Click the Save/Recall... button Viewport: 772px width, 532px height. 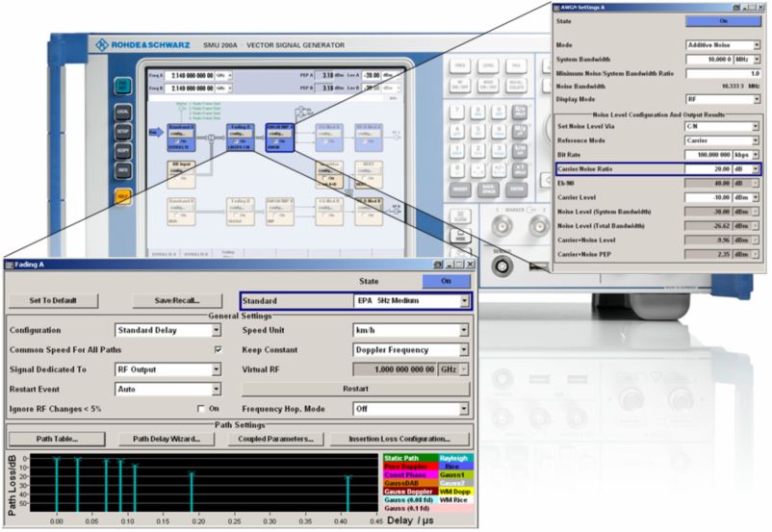pyautogui.click(x=177, y=301)
